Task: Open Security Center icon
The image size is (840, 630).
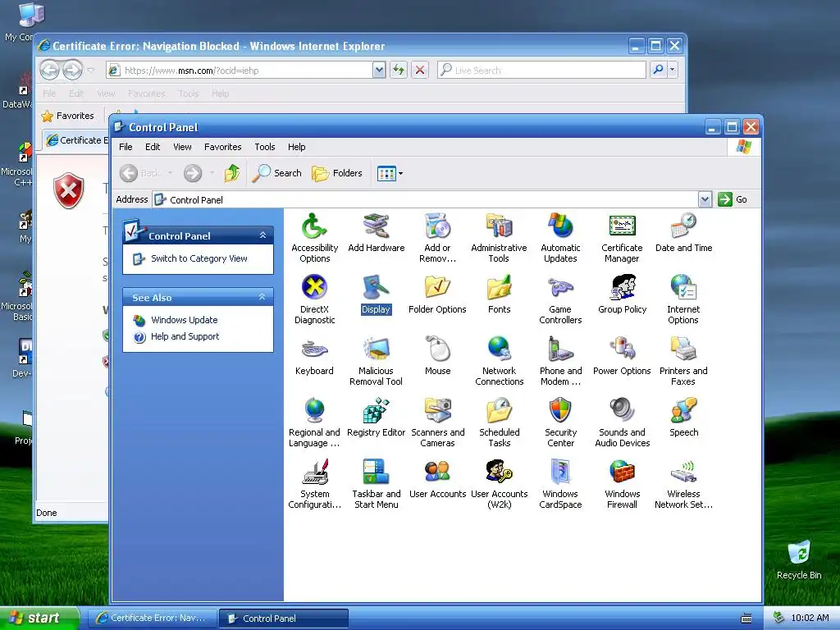Action: (560, 422)
